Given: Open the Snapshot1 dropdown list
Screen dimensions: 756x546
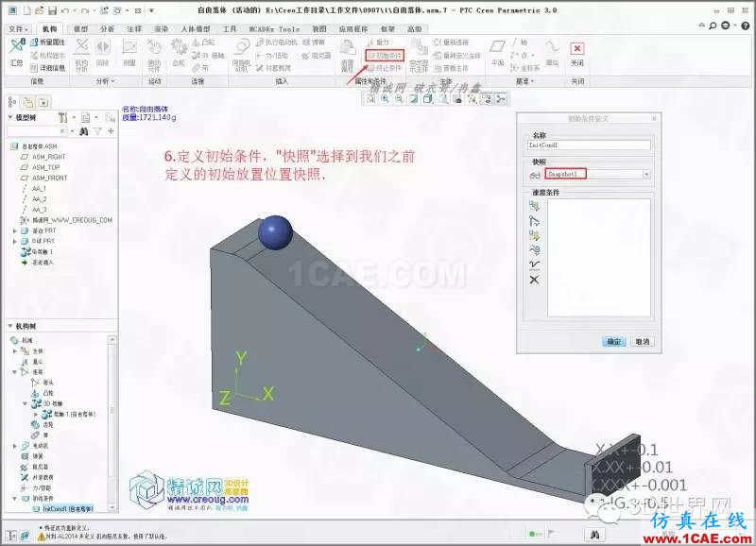Looking at the screenshot, I should click(646, 175).
